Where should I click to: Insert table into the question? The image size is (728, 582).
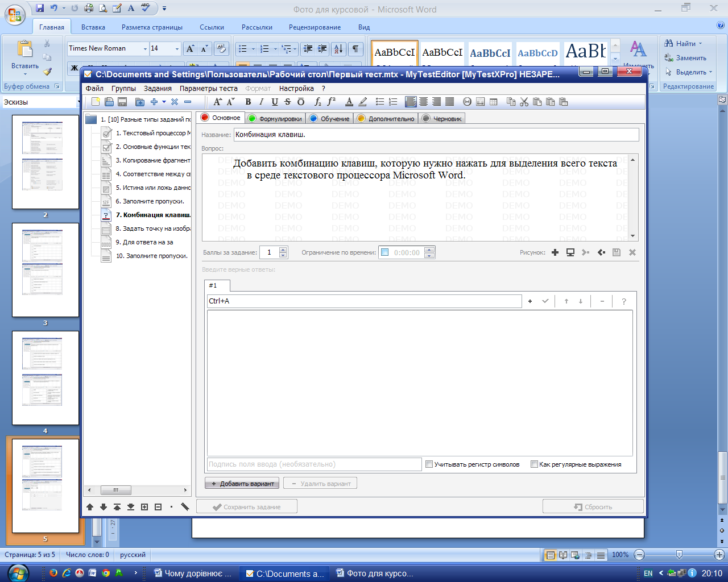click(493, 102)
